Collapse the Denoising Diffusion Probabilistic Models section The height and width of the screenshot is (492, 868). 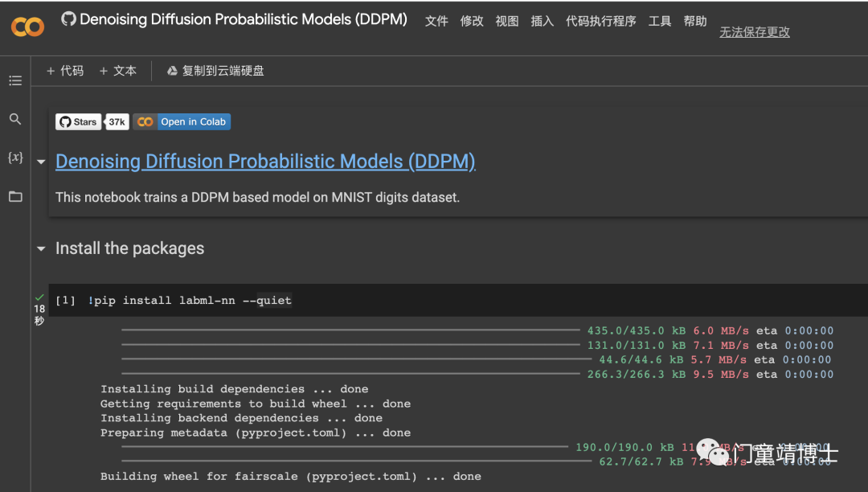41,162
